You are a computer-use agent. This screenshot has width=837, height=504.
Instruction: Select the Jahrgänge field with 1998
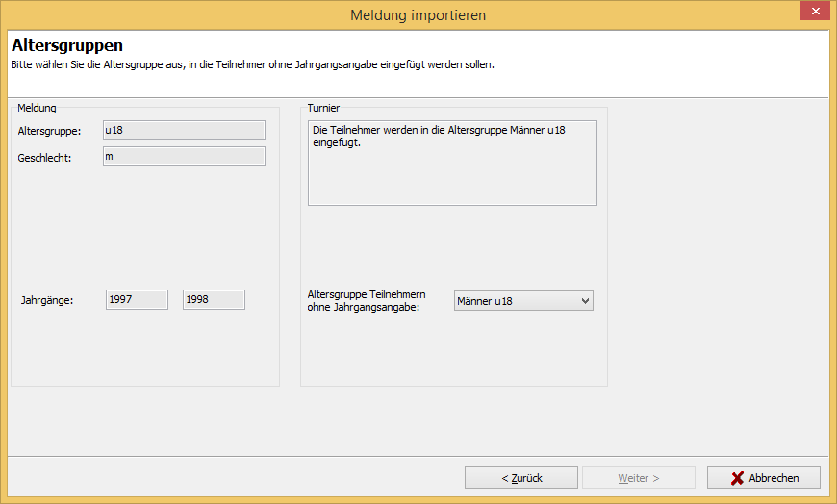coord(214,299)
